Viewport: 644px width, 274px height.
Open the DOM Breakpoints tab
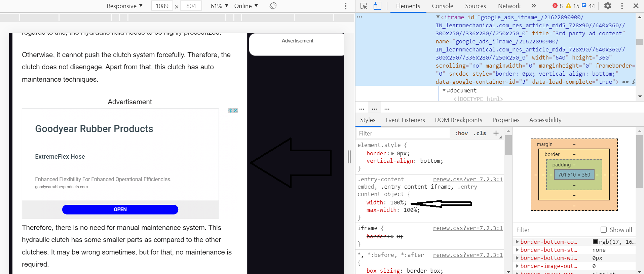[x=458, y=120]
